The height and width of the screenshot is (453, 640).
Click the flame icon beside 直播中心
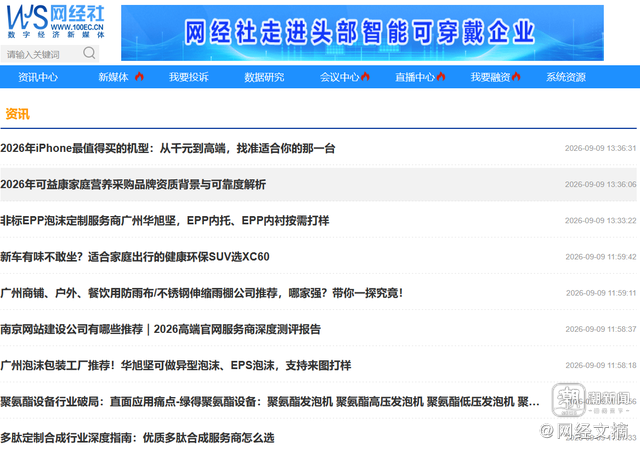[441, 76]
